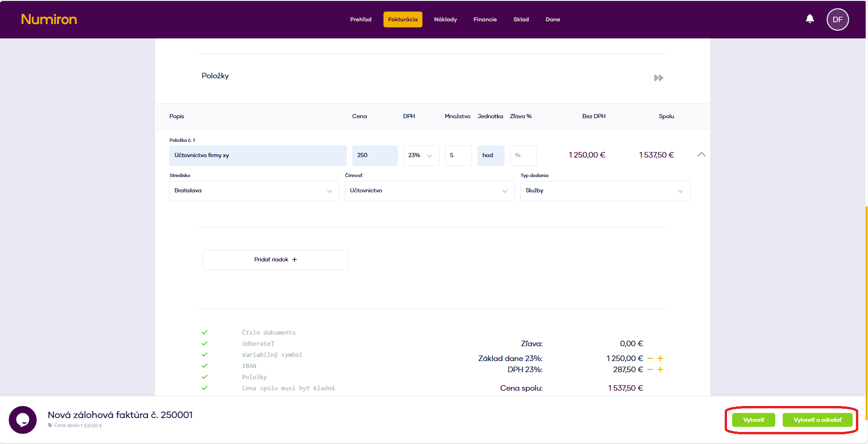Open the DF user avatar menu

tap(837, 19)
